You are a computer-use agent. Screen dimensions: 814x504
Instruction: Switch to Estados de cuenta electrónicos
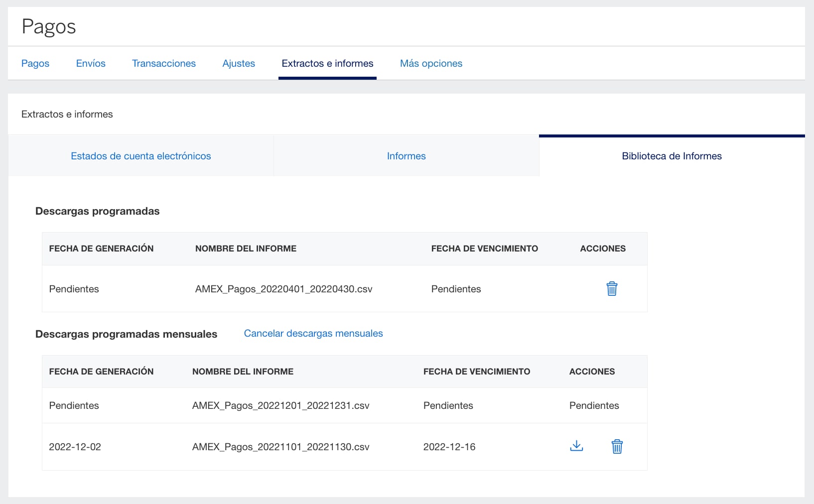click(x=141, y=156)
